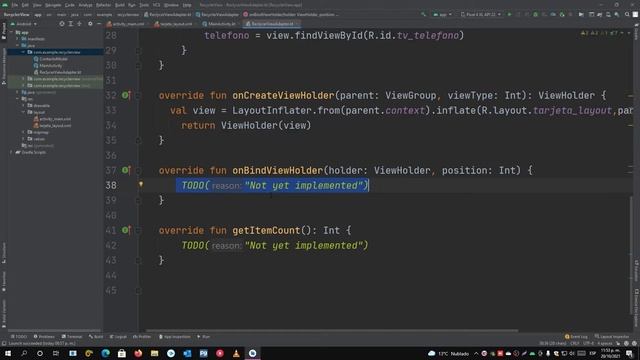Open RecyclerViewAdapter.kt in the project tree
The width and height of the screenshot is (640, 360).
tap(58, 72)
